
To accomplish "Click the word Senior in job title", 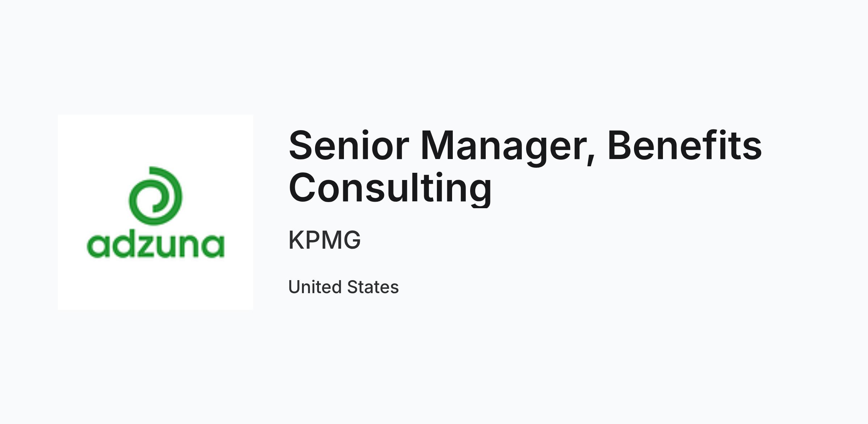I will point(349,145).
